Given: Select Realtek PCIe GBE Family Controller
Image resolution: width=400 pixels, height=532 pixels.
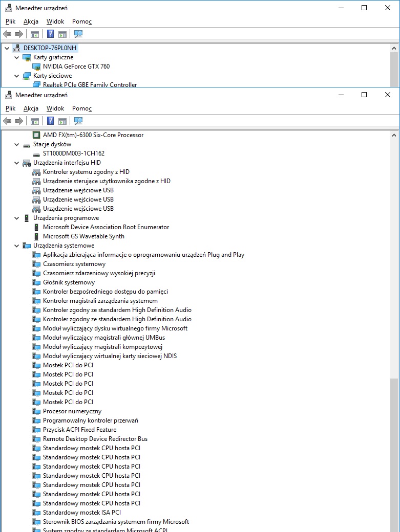Looking at the screenshot, I should pos(90,84).
